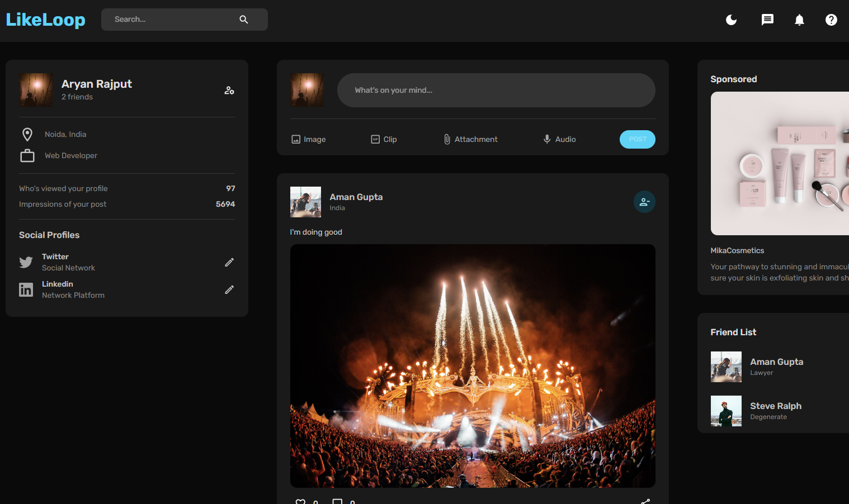Open Aman Gupta in Friend List

coord(777,362)
